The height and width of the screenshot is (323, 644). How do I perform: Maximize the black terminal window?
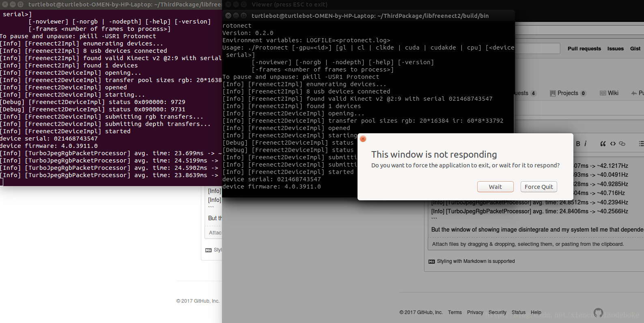[243, 15]
